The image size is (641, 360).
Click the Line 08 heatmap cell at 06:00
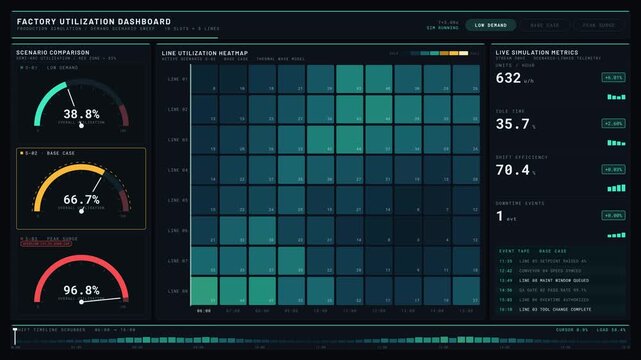[204, 291]
